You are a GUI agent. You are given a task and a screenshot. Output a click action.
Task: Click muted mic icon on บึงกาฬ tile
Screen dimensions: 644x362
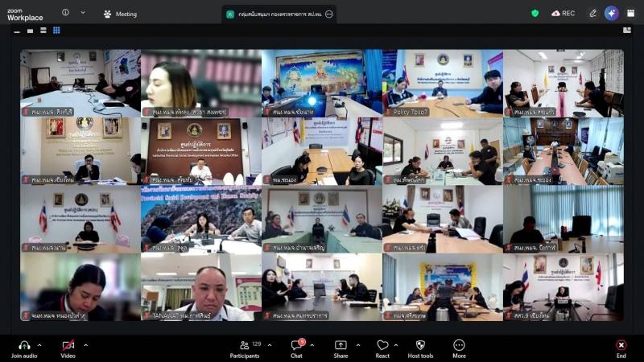point(510,248)
